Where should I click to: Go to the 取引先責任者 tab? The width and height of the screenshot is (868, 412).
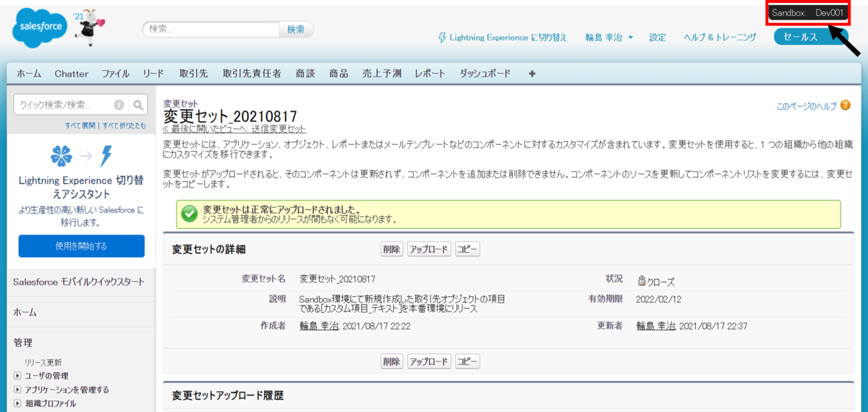point(252,74)
